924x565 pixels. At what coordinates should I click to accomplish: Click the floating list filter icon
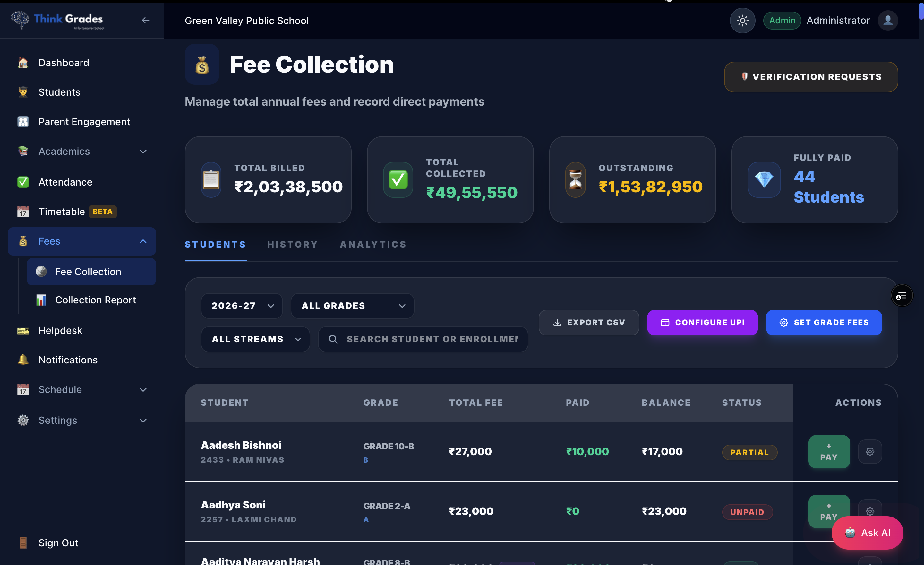tap(902, 296)
